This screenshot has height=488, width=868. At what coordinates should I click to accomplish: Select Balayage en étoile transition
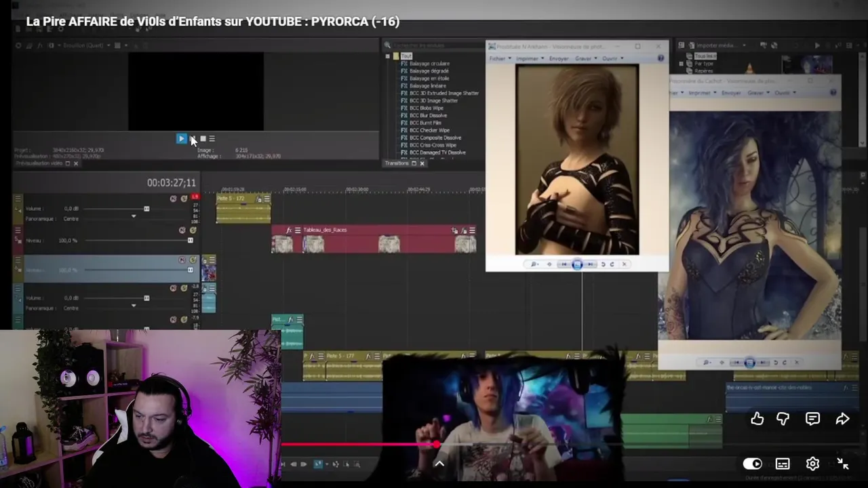pyautogui.click(x=429, y=78)
